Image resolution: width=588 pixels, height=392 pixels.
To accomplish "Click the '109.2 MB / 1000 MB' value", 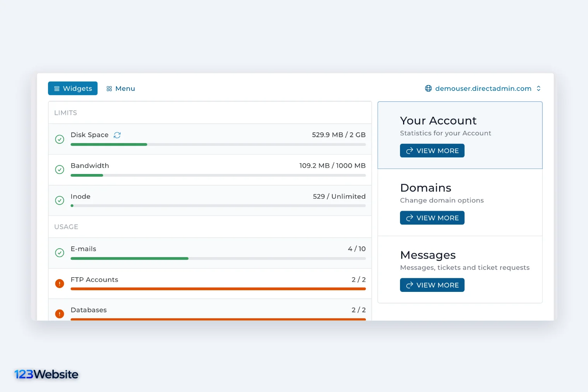I will point(332,166).
